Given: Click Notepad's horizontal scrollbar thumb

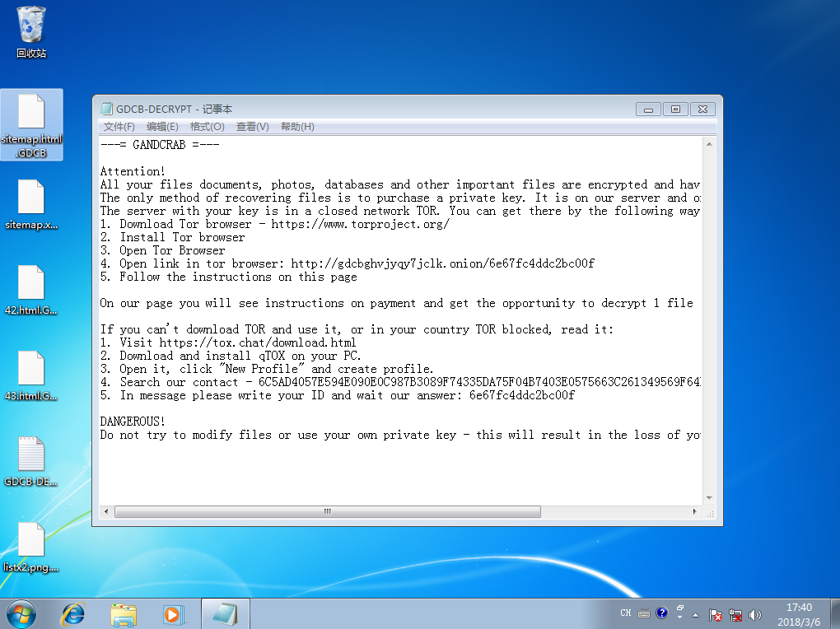Looking at the screenshot, I should coord(327,511).
